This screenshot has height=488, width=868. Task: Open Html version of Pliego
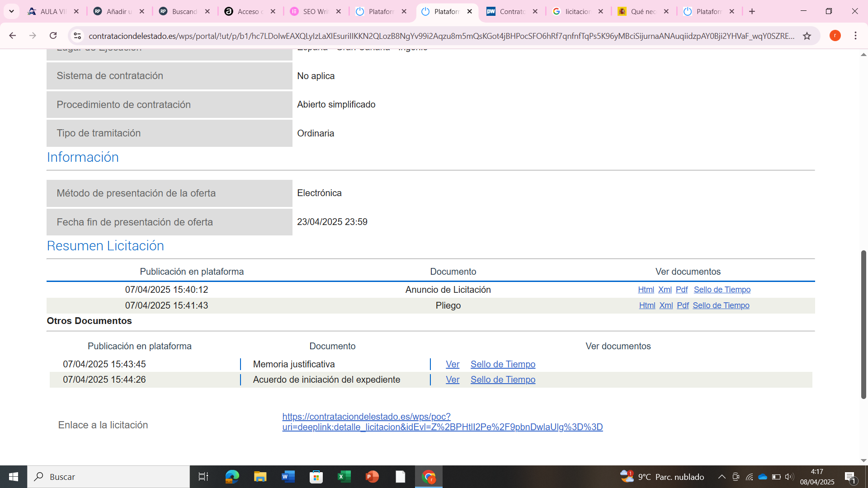coord(647,305)
